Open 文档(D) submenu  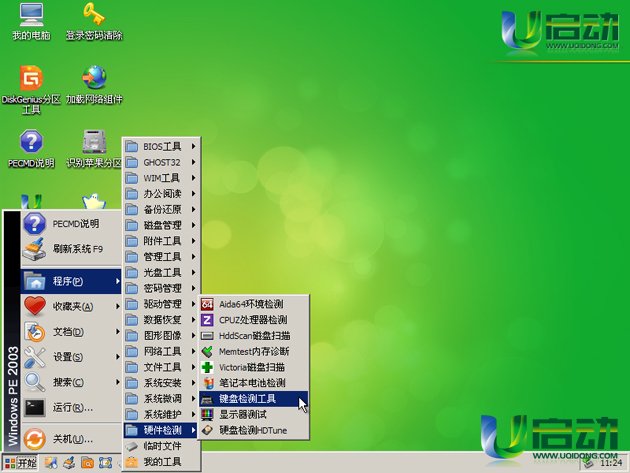(x=71, y=332)
